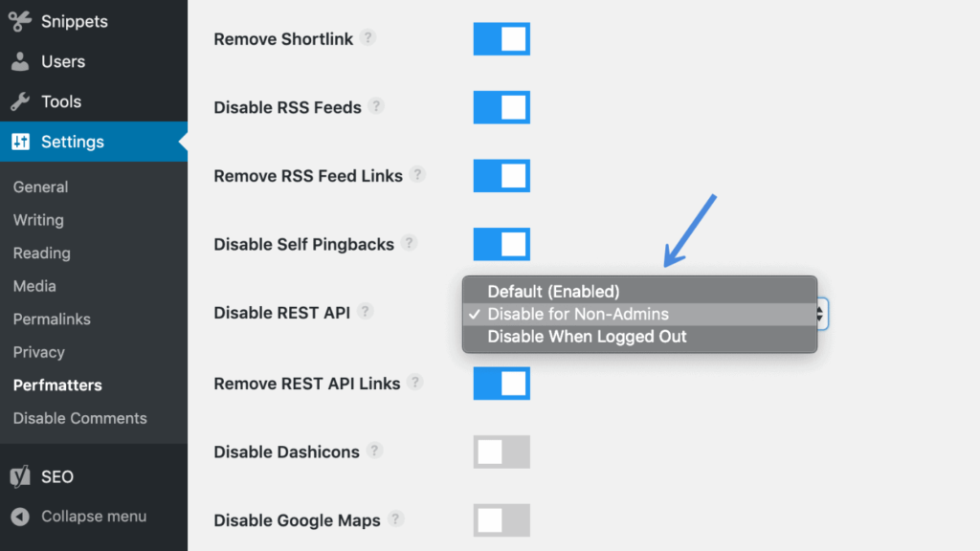Click the Users person icon
The image size is (980, 551).
(x=20, y=61)
